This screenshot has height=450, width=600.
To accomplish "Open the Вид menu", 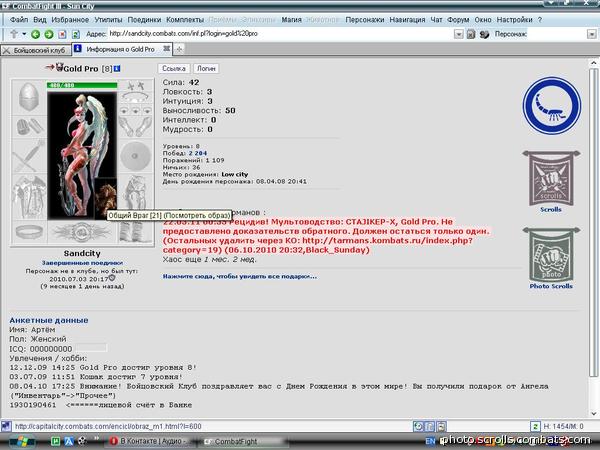I will click(x=40, y=20).
